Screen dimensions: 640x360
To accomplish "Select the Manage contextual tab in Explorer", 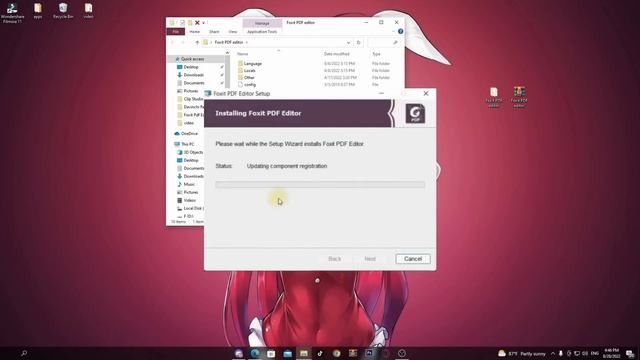I will tap(262, 23).
